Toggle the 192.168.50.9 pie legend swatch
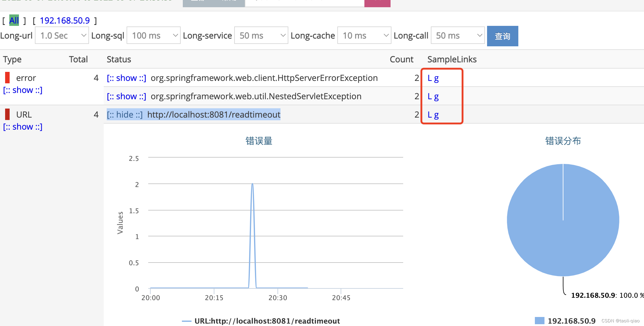644x326 pixels. 540,321
